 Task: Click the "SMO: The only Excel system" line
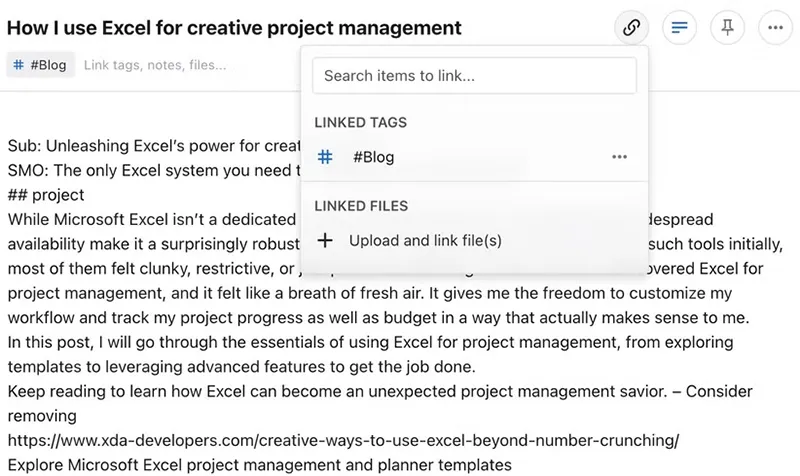150,170
